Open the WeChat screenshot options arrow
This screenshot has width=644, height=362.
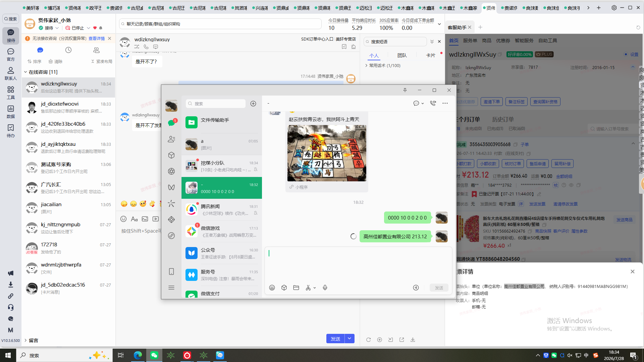tap(315, 288)
